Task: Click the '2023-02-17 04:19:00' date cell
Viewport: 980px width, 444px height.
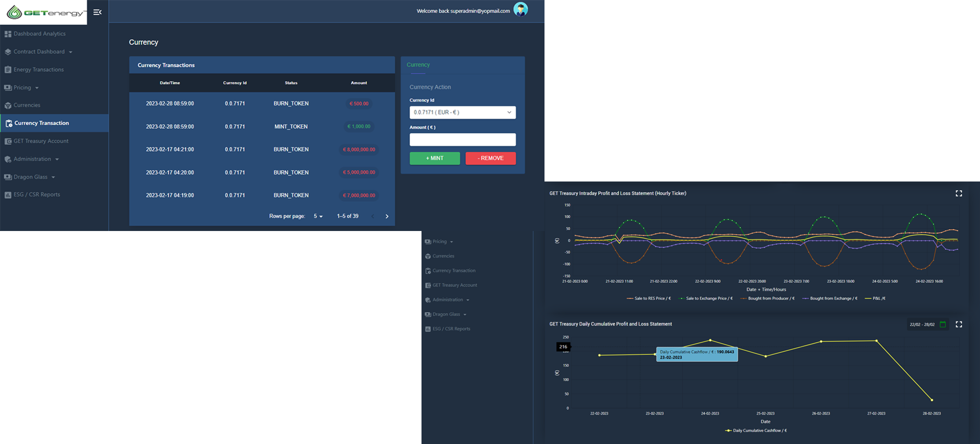Action: 170,195
